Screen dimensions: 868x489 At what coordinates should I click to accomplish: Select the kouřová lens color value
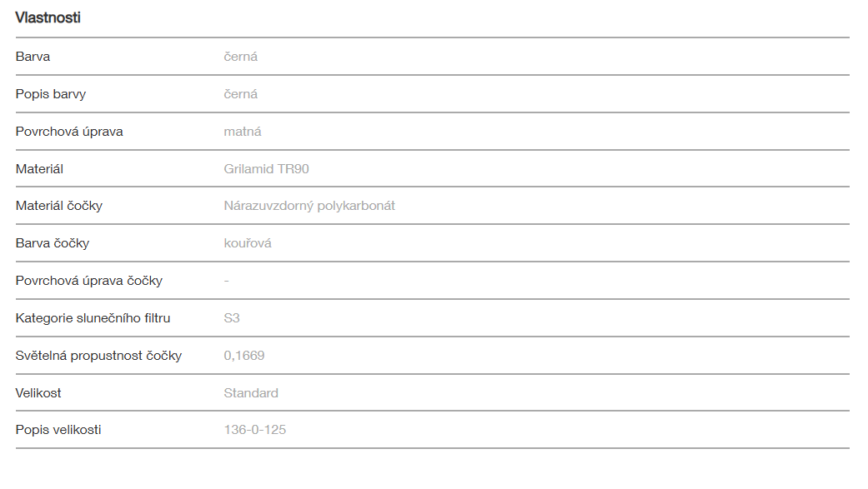click(x=248, y=243)
